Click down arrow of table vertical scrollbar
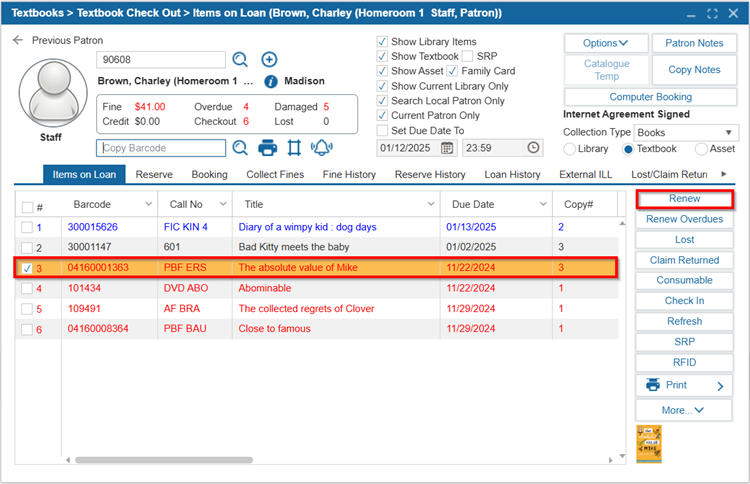The height and width of the screenshot is (484, 750). [622, 456]
